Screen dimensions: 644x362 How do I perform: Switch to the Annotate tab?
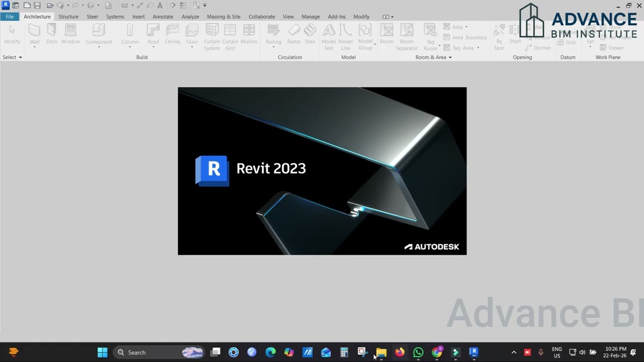163,17
